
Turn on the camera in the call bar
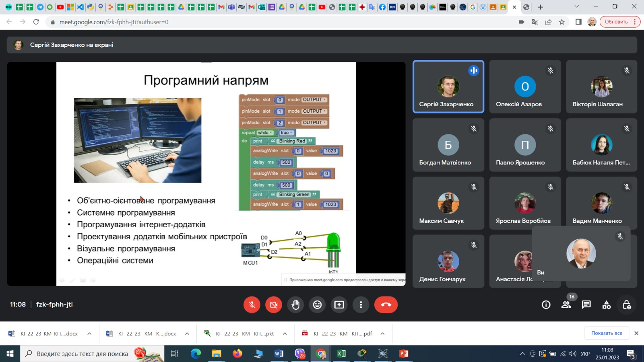pyautogui.click(x=274, y=305)
